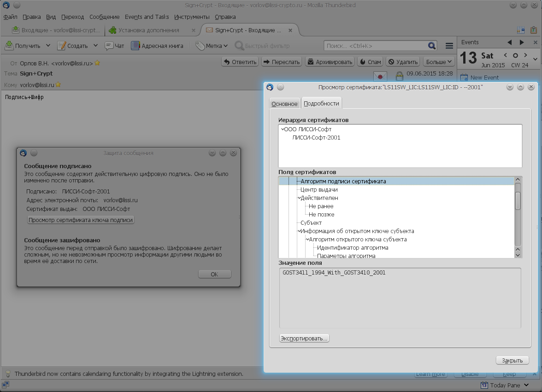Click the hamburger application menu icon

pos(449,46)
